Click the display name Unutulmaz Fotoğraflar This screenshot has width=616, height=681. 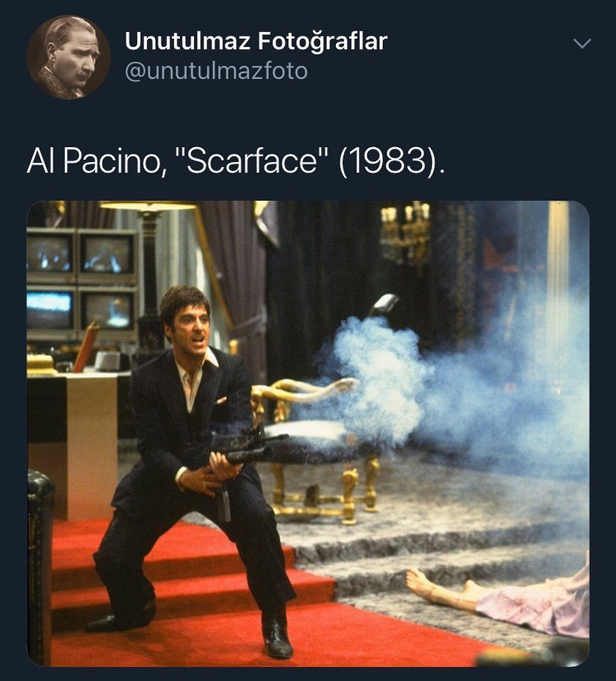[x=256, y=41]
